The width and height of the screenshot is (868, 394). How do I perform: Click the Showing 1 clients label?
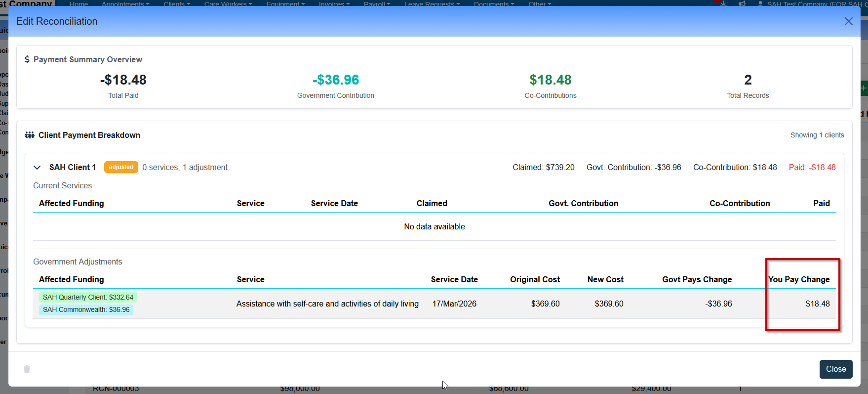pyautogui.click(x=817, y=135)
